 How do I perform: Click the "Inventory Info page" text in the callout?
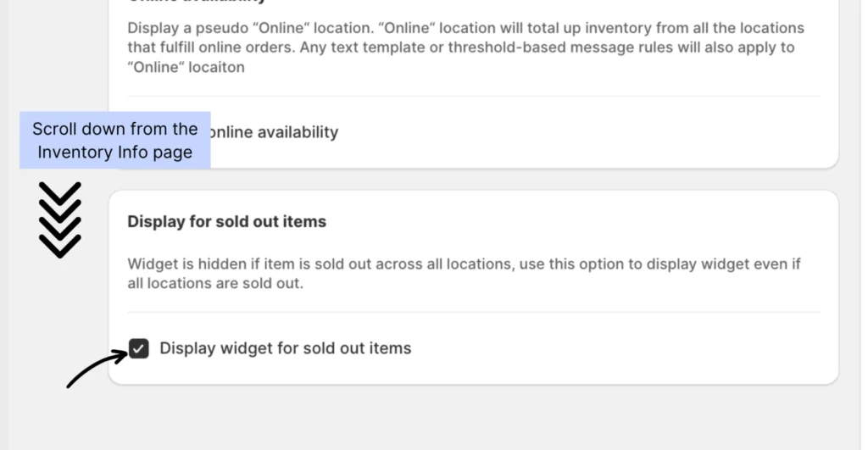click(115, 153)
